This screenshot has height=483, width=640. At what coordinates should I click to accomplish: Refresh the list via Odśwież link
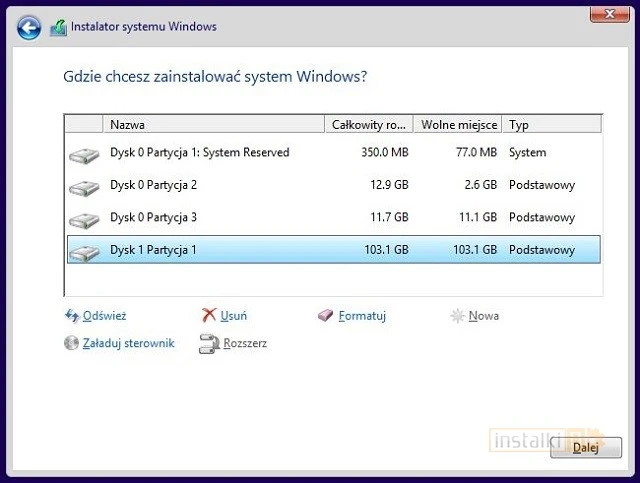point(104,316)
